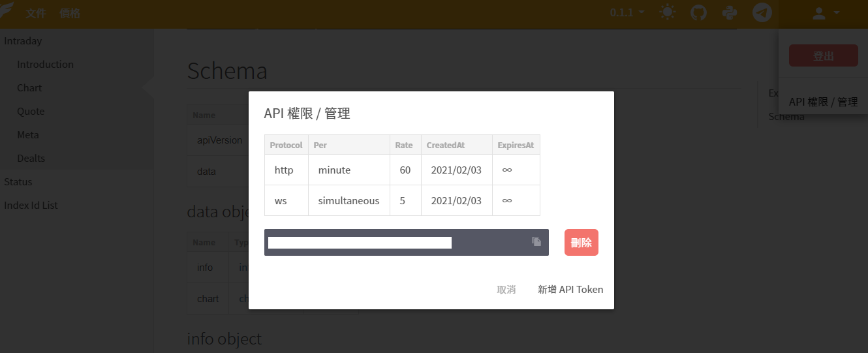Open the Telegram icon link
868x353 pixels.
coord(762,12)
